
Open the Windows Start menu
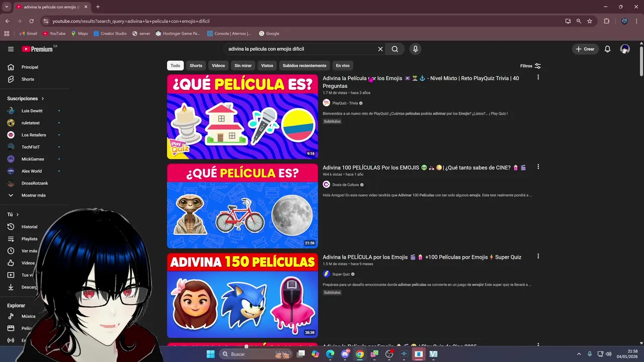click(210, 354)
